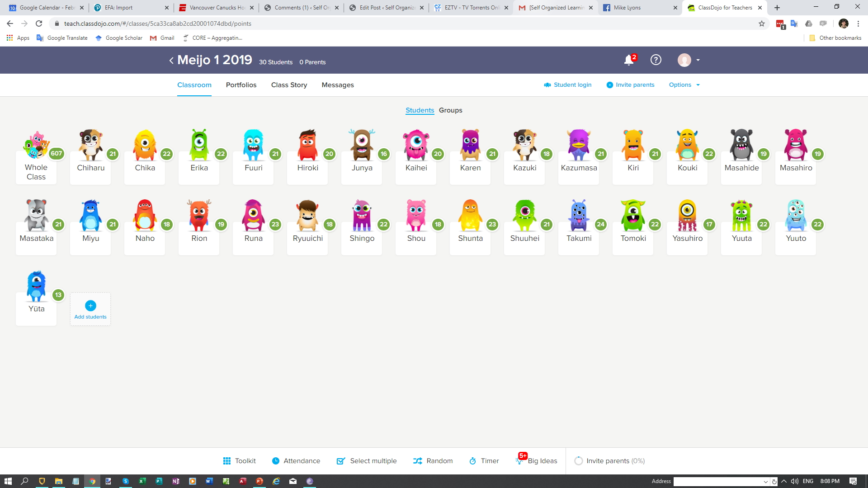Select Masahiro's pink monster avatar
The height and width of the screenshot is (488, 868).
tap(796, 145)
